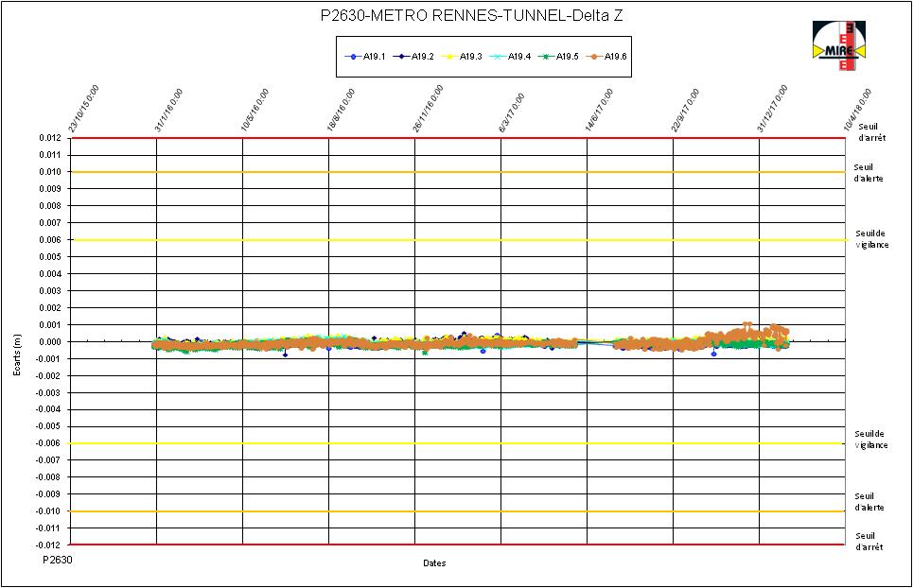Screen dimensions: 913x588
Task: Select the y-axis value -0.004
Action: coord(48,409)
